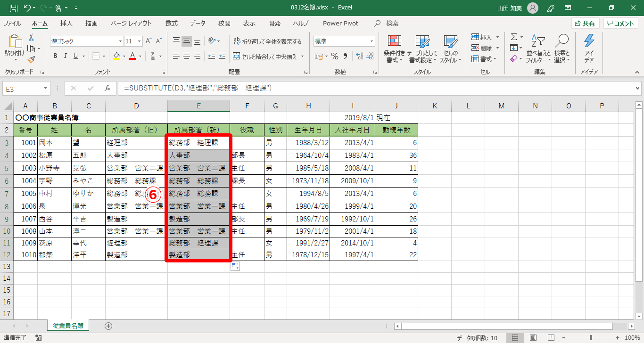Toggle 折り返して全体を表示する wrap text

point(267,41)
